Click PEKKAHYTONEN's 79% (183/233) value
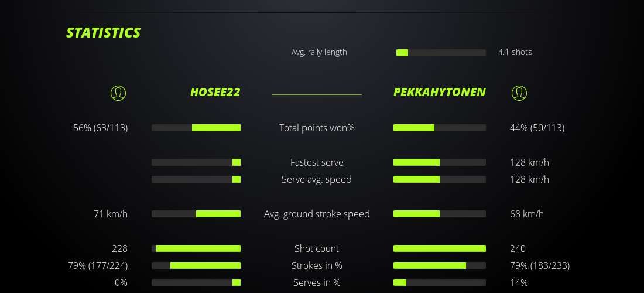Viewport: 644px width, 293px height. (540, 265)
